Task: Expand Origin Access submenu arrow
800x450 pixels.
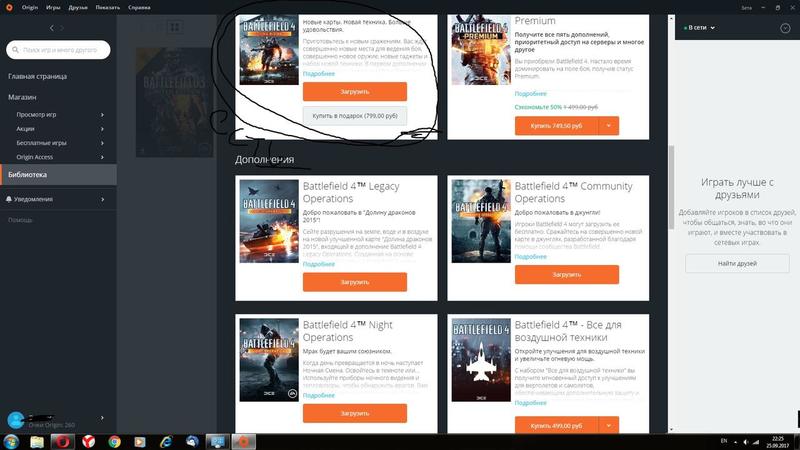Action: click(x=102, y=157)
